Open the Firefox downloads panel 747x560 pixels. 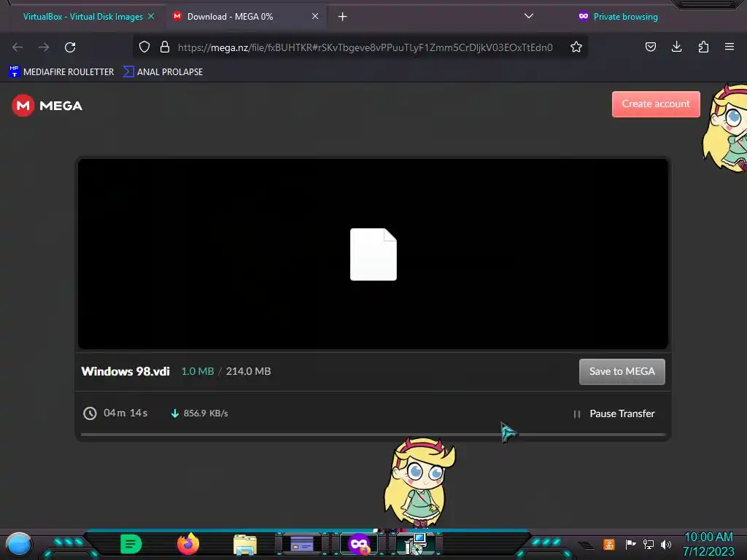(676, 47)
